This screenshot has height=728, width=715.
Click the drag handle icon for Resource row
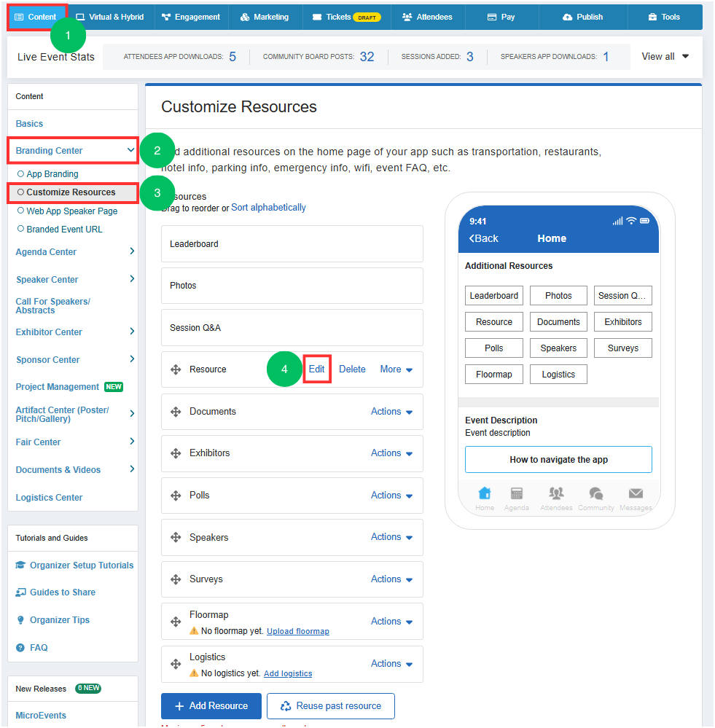[x=176, y=369]
